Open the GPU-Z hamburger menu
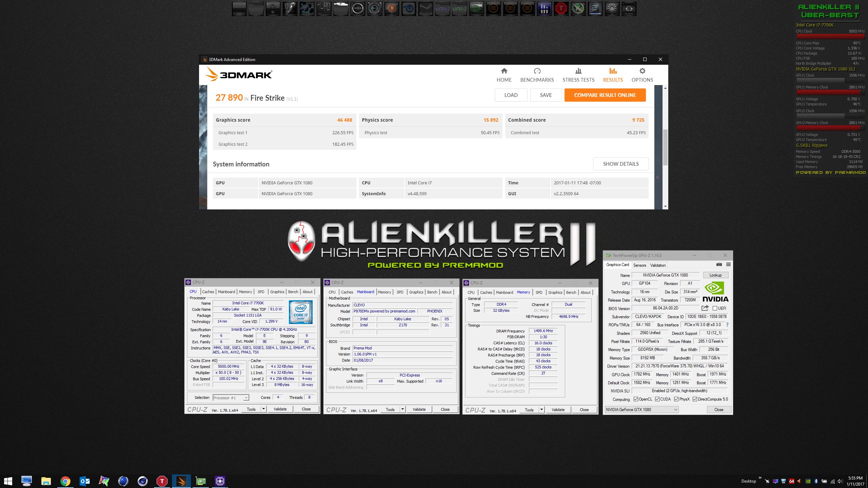Image resolution: width=868 pixels, height=488 pixels. coord(728,265)
